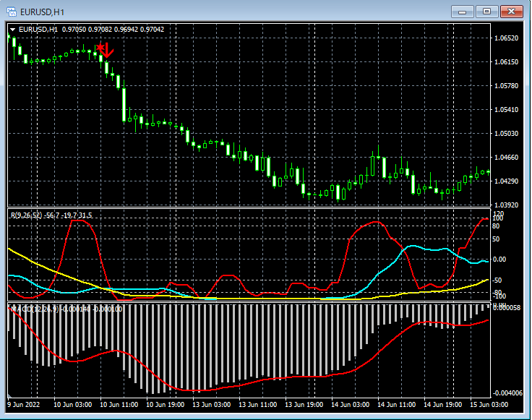Viewport: 532px width, 420px height.
Task: Select the R(9,26,52) indicator label
Action: click(50, 215)
